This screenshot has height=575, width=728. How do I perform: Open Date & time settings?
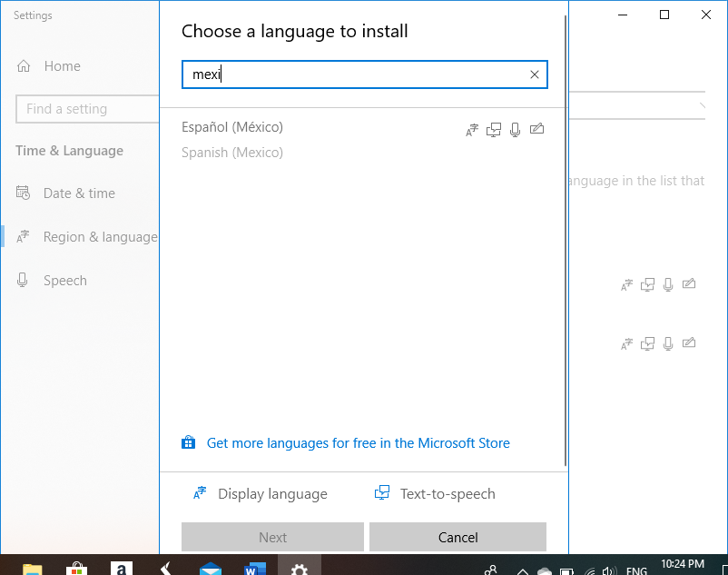point(79,193)
